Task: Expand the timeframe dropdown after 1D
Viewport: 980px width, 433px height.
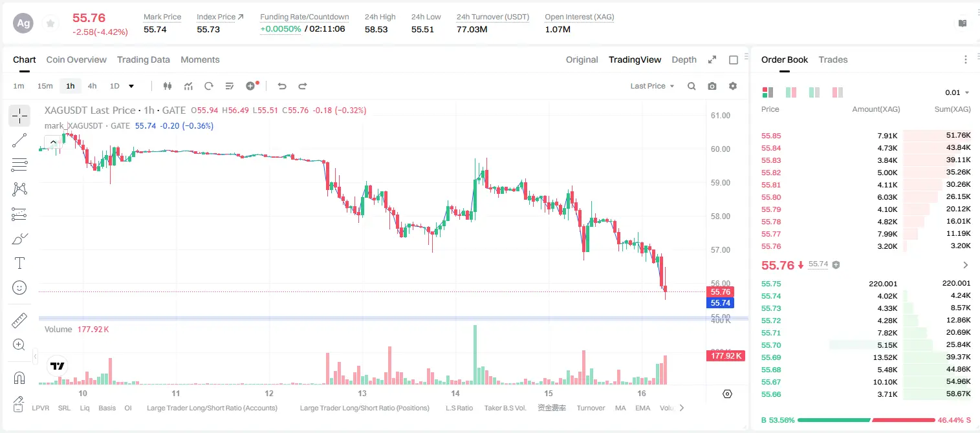Action: (131, 86)
